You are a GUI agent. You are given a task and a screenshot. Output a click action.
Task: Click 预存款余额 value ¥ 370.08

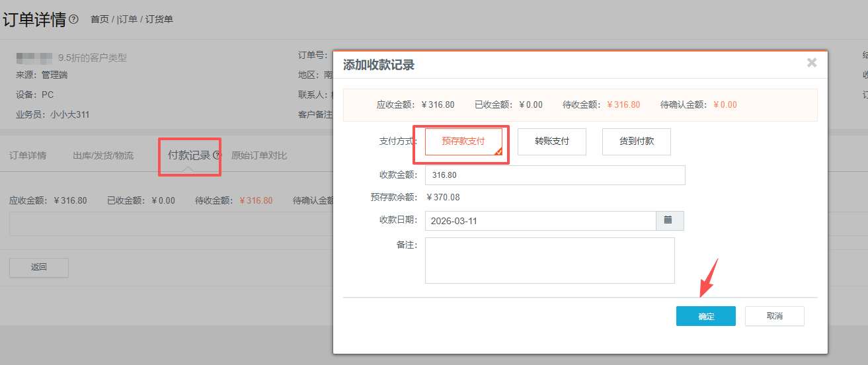[444, 197]
